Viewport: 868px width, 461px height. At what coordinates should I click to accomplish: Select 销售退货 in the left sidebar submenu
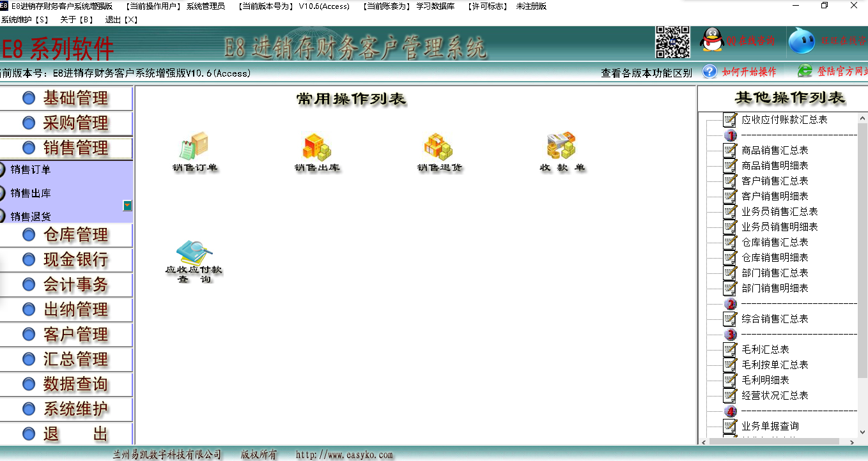[31, 216]
